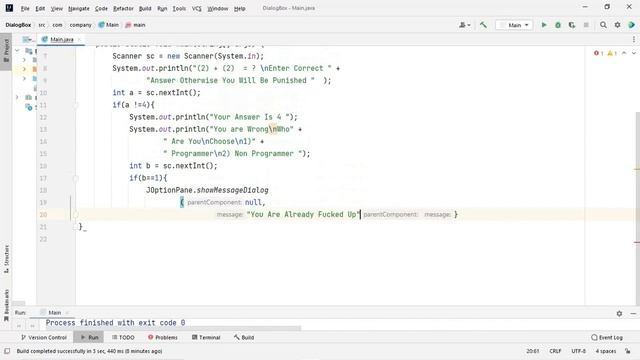
Task: Select the Main tab in the Run panel
Action: [x=55, y=313]
